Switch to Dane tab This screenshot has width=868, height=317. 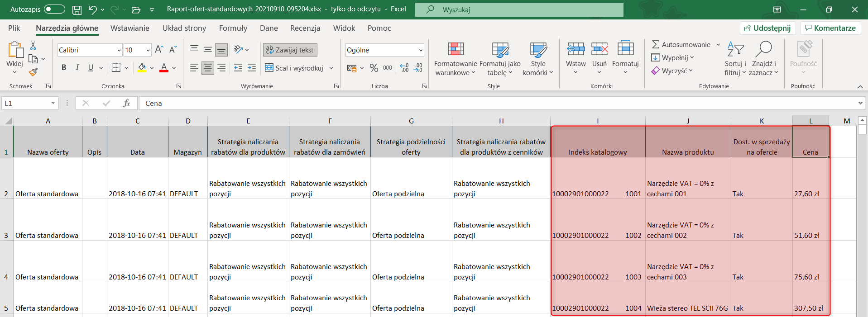point(269,28)
